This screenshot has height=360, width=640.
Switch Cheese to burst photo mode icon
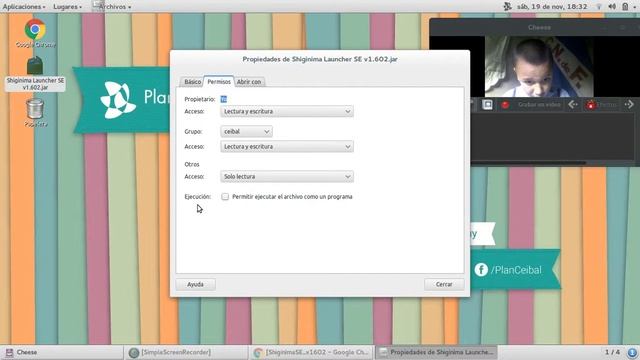[x=487, y=104]
